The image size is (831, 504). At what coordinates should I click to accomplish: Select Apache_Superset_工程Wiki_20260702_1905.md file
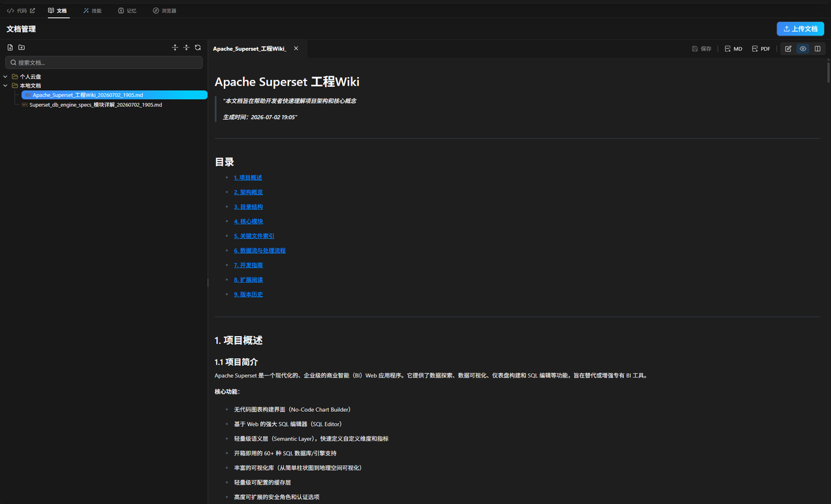[x=114, y=95]
